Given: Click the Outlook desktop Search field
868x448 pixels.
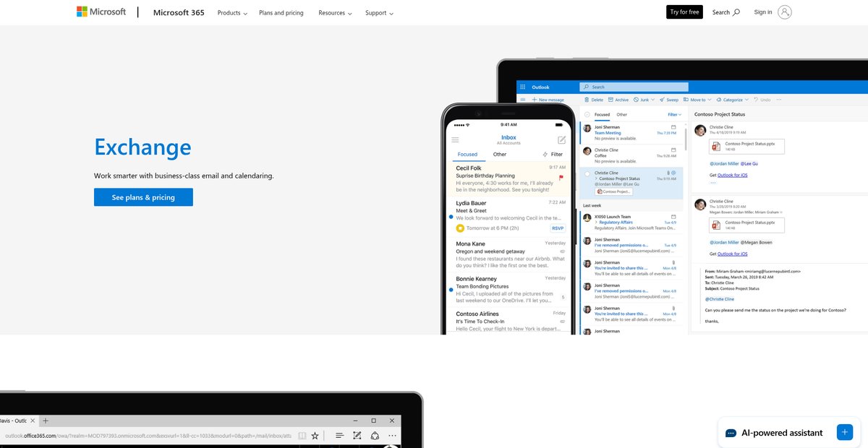Looking at the screenshot, I should pyautogui.click(x=634, y=87).
